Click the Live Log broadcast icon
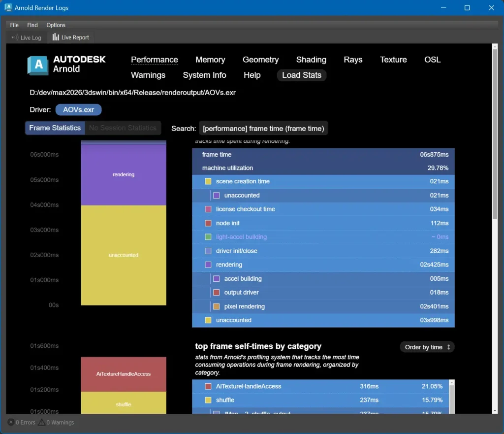The image size is (504, 434). click(15, 37)
